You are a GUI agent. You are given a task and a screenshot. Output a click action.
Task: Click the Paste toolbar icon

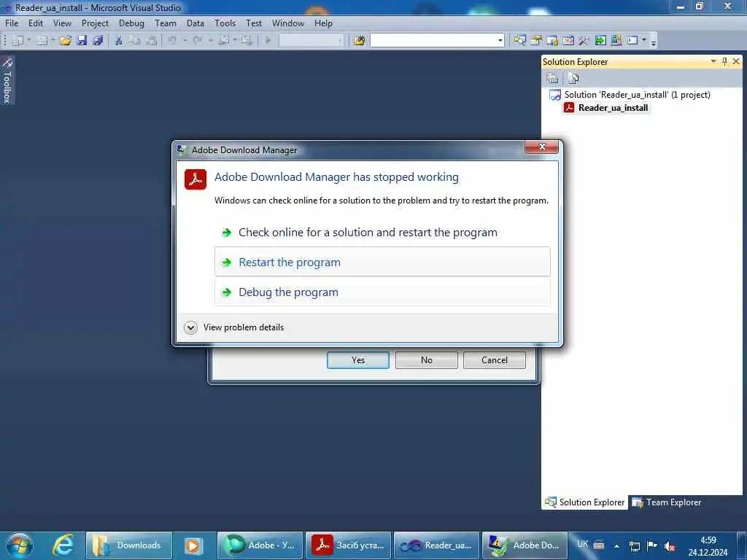tap(151, 41)
